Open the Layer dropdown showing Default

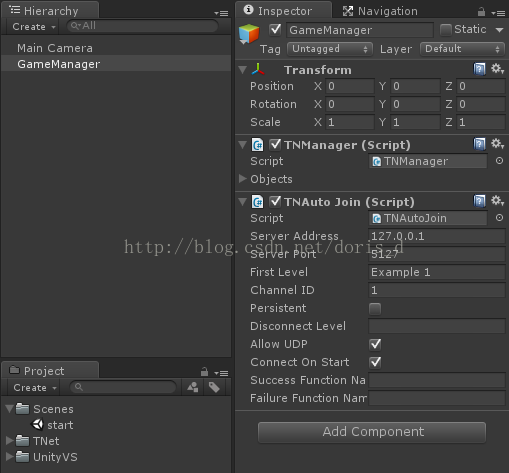[x=462, y=49]
